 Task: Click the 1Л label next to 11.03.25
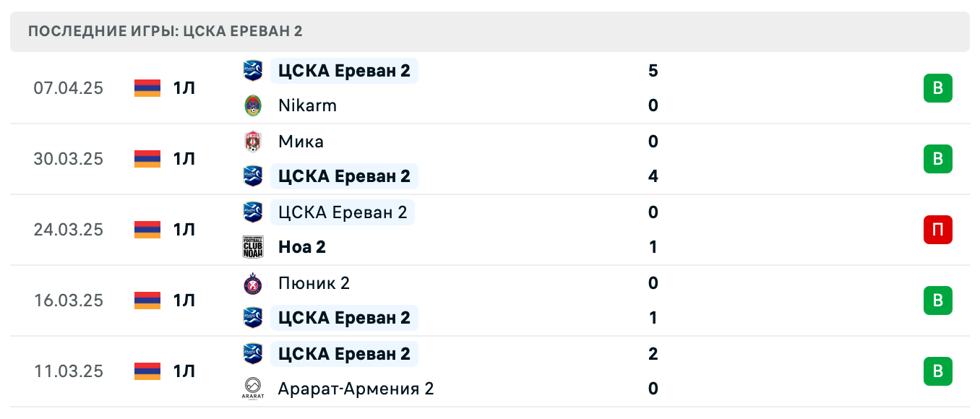pyautogui.click(x=184, y=371)
